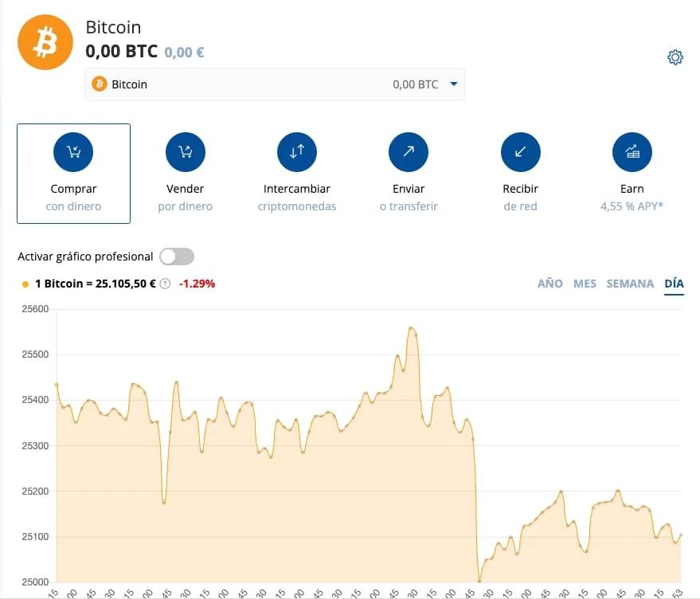Click the Intercambiar criptomonedas label
Image resolution: width=700 pixels, height=599 pixels.
coord(297,198)
